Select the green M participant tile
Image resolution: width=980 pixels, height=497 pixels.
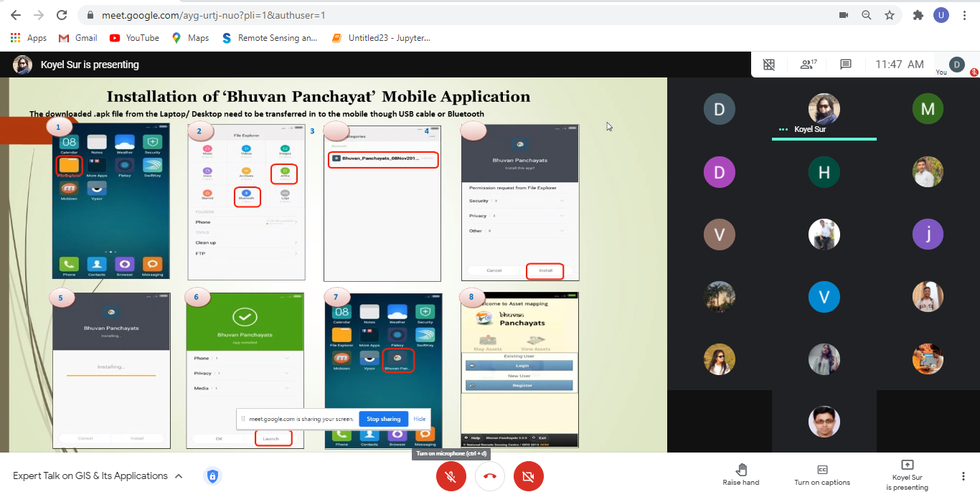(x=928, y=109)
